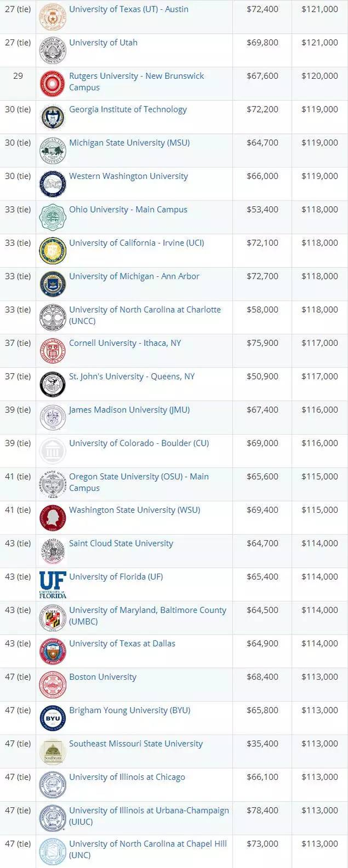
Task: Click the UF University of Florida logo
Action: [x=53, y=584]
